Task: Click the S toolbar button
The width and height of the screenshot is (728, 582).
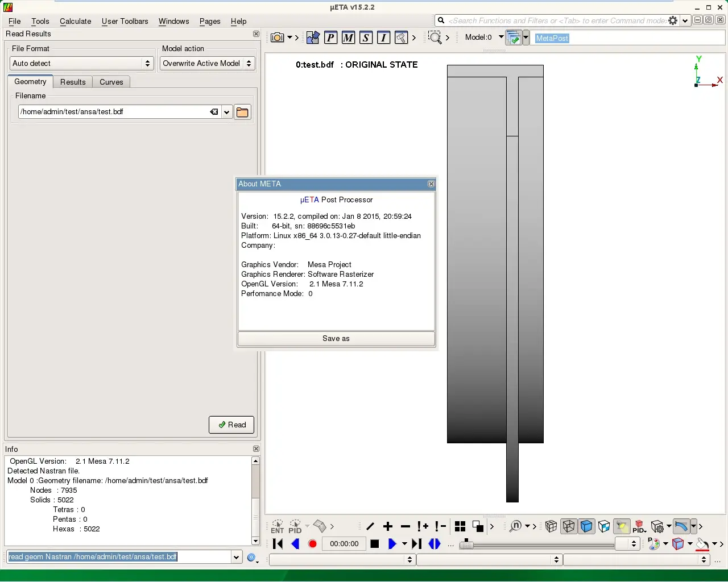Action: pyautogui.click(x=366, y=38)
